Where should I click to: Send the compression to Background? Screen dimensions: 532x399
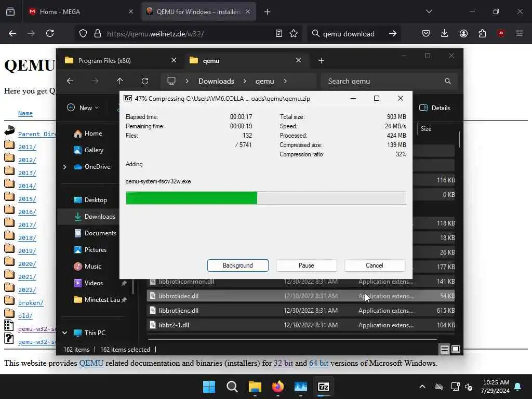point(237,265)
